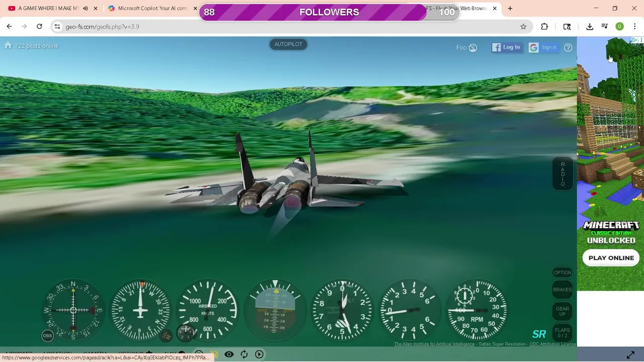This screenshot has width=644, height=362.
Task: Toggle the GEAR UP control
Action: (x=562, y=311)
